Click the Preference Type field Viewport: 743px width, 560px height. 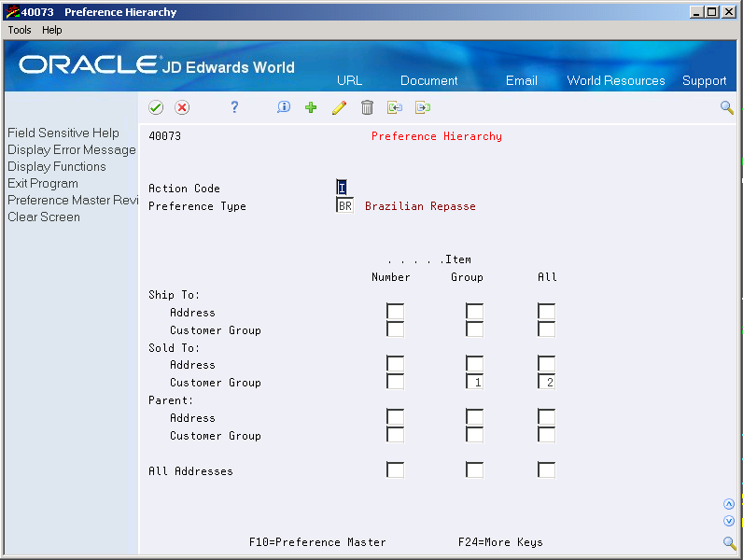tap(344, 205)
